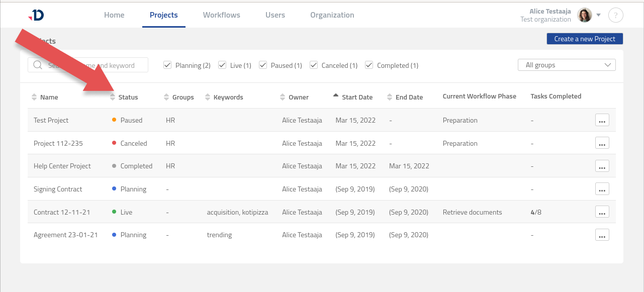Screen dimensions: 644x292
Task: Sort projects by Status column arrows
Action: click(x=113, y=97)
